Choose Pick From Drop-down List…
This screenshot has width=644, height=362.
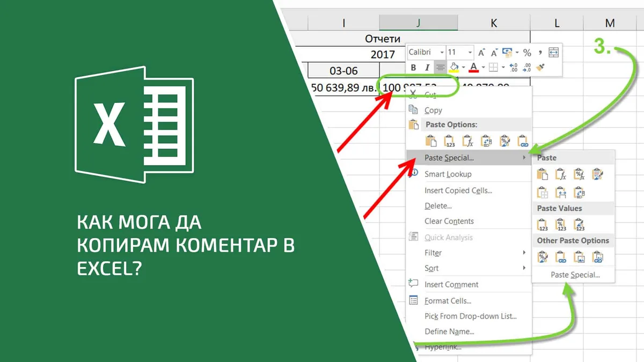pyautogui.click(x=469, y=316)
